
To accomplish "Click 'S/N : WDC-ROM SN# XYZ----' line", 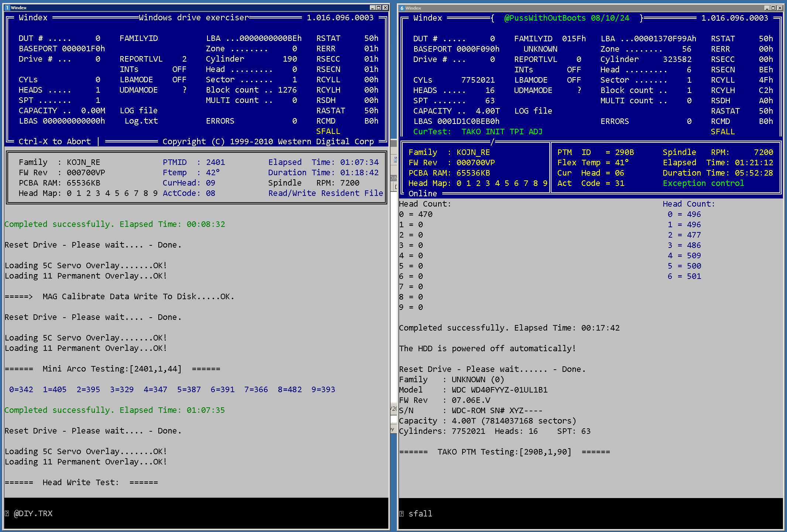I will (471, 410).
